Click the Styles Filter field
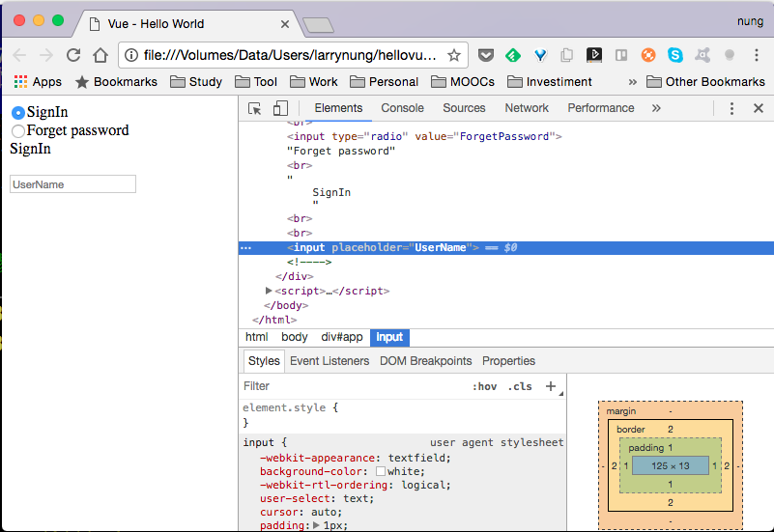774x532 pixels. tap(351, 386)
